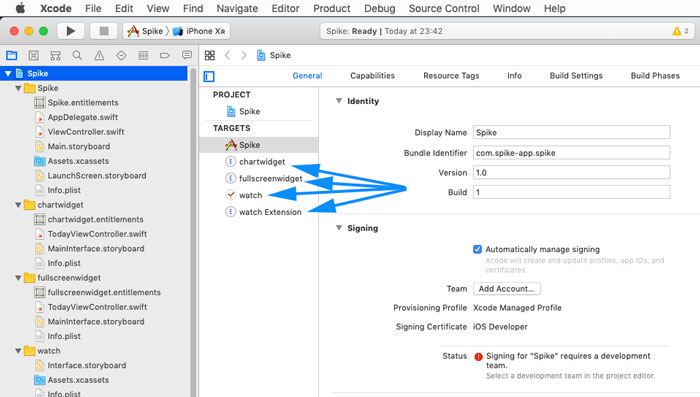The width and height of the screenshot is (700, 397).
Task: Open the Report navigator
Action: point(187,55)
